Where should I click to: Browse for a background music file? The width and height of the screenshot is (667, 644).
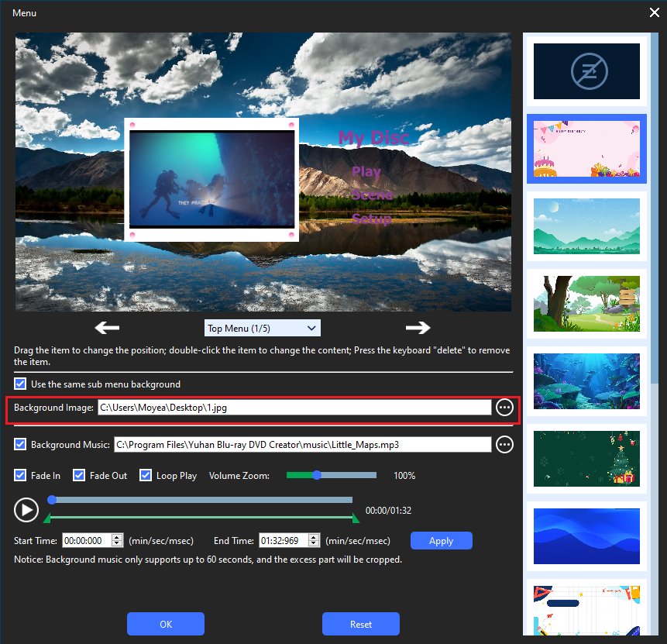click(x=505, y=445)
